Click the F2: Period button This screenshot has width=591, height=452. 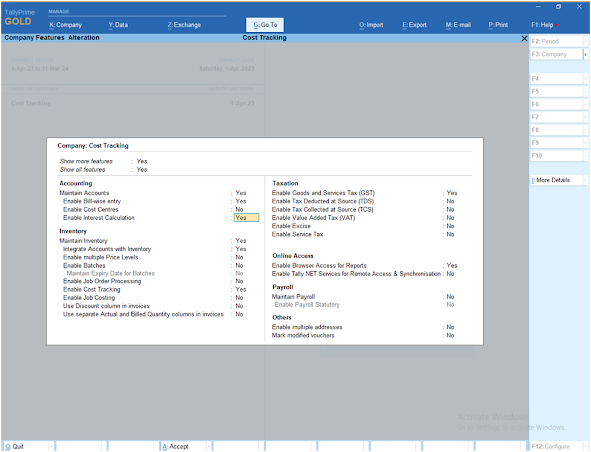(x=557, y=41)
